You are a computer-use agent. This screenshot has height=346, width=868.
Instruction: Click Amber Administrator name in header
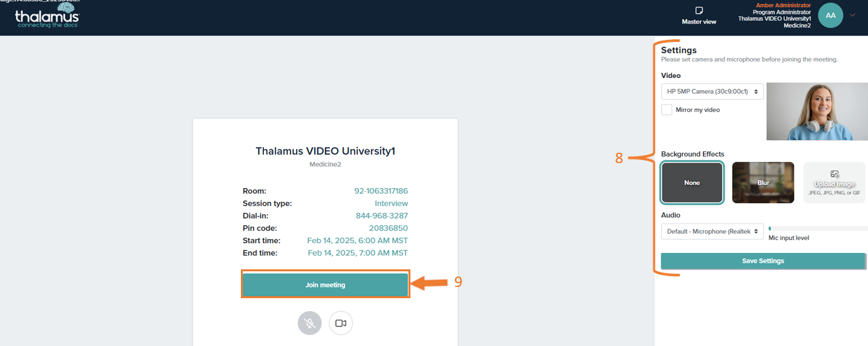click(783, 5)
